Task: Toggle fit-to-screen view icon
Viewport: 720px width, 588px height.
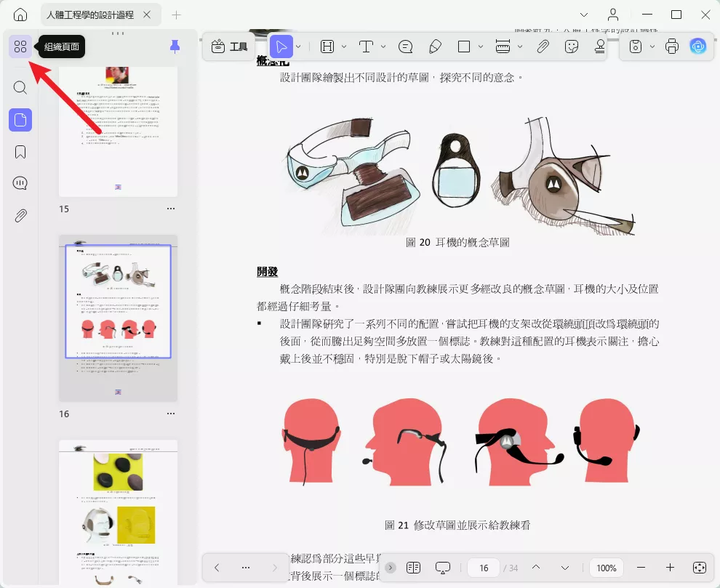Action: pos(699,568)
